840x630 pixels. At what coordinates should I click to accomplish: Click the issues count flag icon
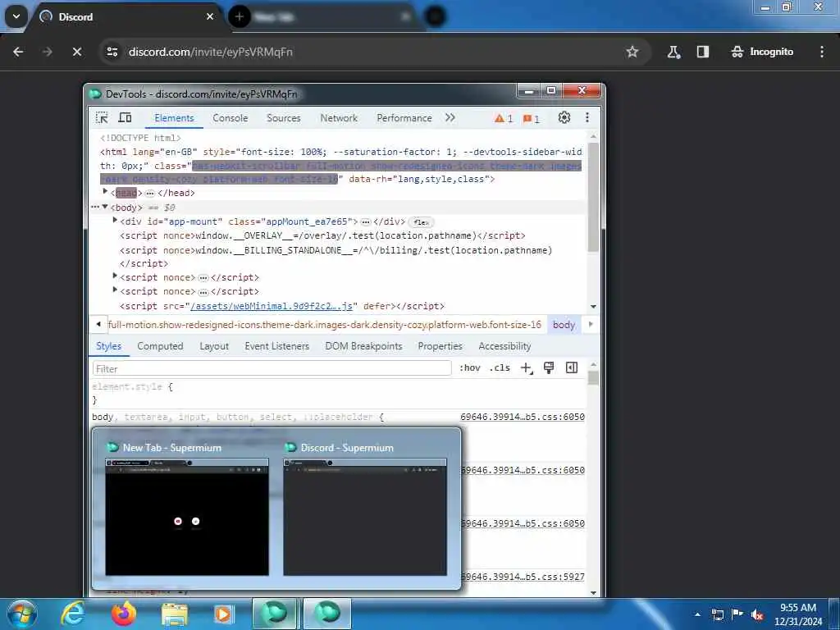pos(531,119)
